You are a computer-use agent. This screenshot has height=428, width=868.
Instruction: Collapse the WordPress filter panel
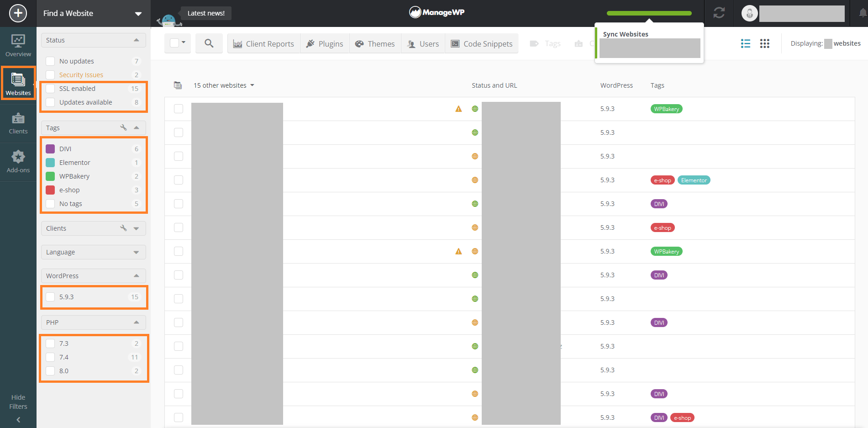tap(136, 276)
